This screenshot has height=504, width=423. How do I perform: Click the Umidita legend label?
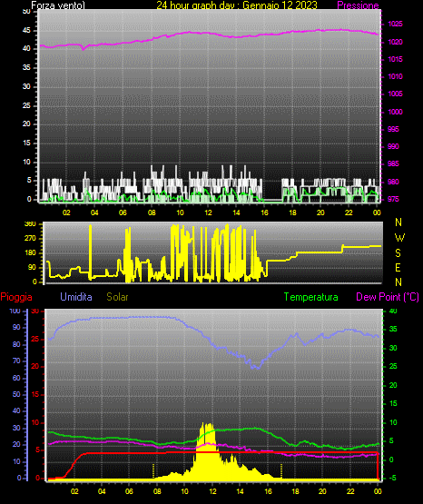coord(76,297)
